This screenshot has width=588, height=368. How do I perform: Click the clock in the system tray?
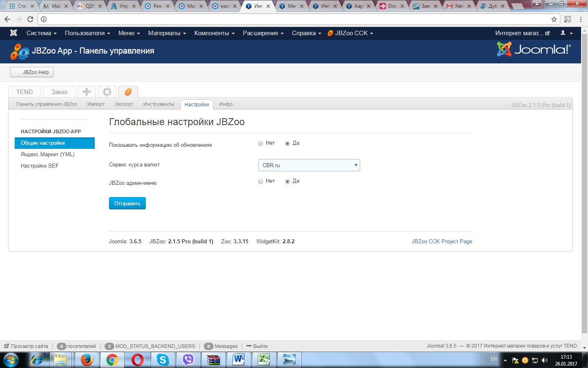click(566, 360)
